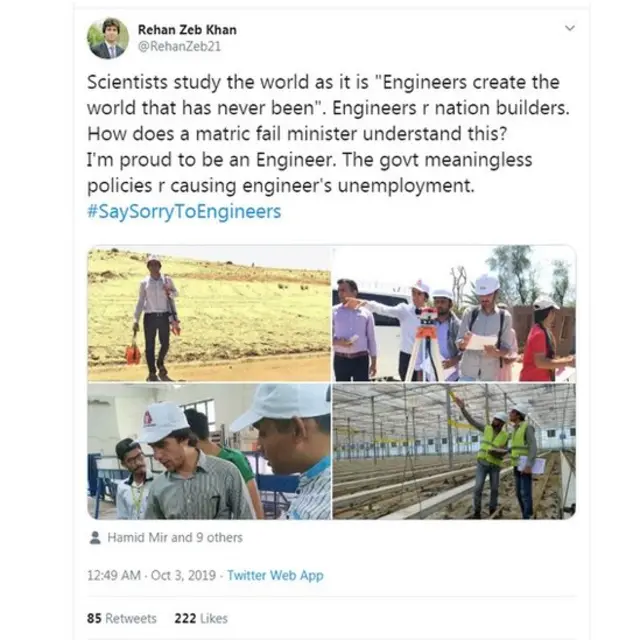Click the Twitter Web App source link
The width and height of the screenshot is (640, 640).
(x=275, y=576)
